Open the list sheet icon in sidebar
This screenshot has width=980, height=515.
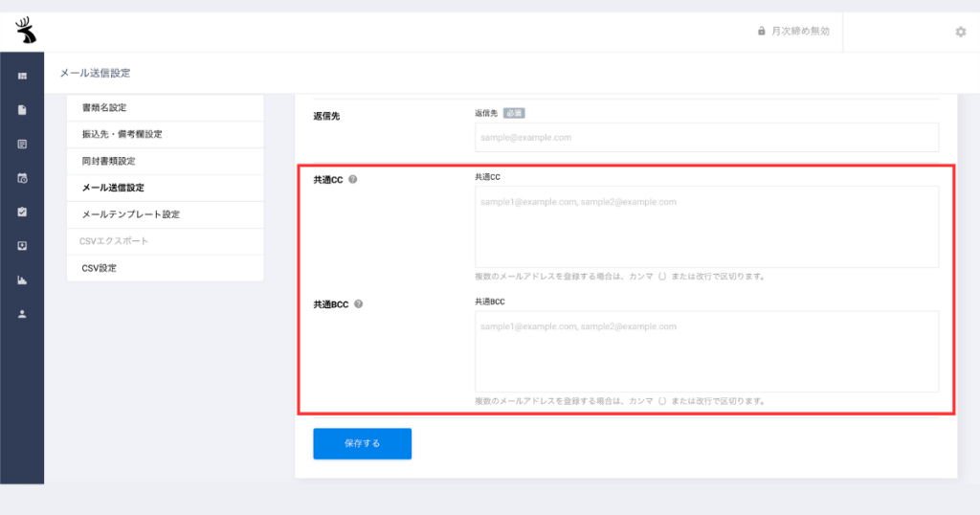click(x=22, y=145)
